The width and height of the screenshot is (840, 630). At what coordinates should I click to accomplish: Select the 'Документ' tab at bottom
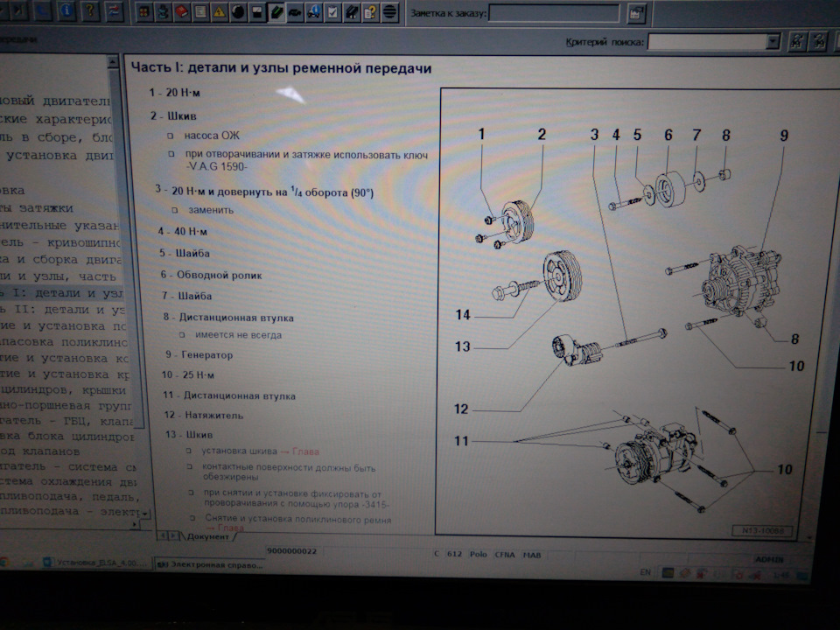(x=208, y=536)
